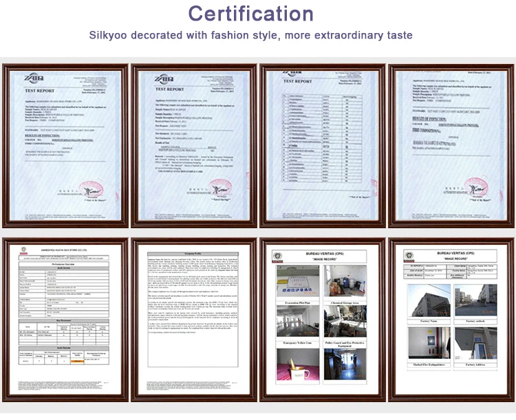
Task: Open the framed text-only profile document
Action: [x=193, y=320]
